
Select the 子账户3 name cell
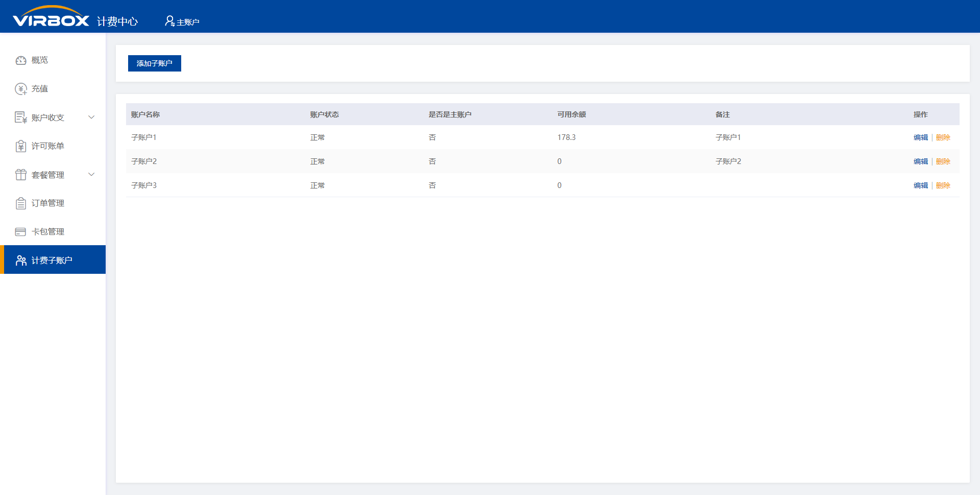tap(144, 185)
